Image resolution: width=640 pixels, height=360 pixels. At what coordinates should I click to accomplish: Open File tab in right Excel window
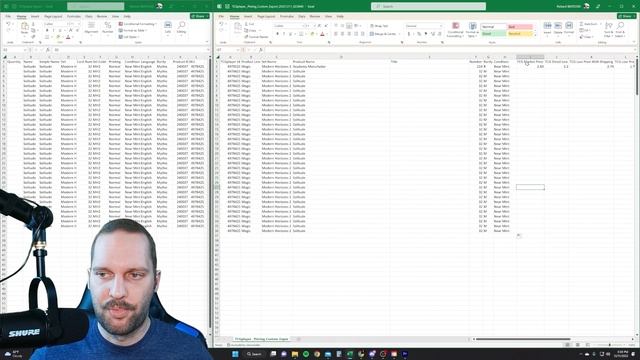point(221,16)
